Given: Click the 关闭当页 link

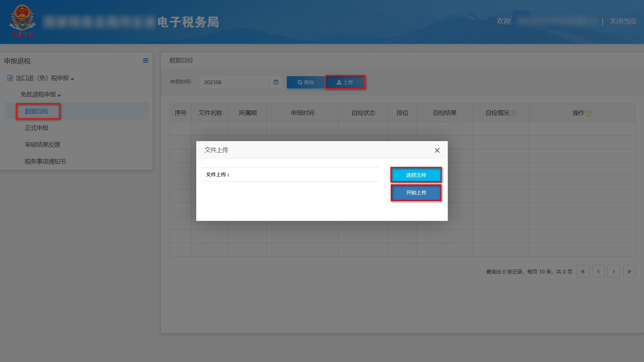Looking at the screenshot, I should 623,21.
